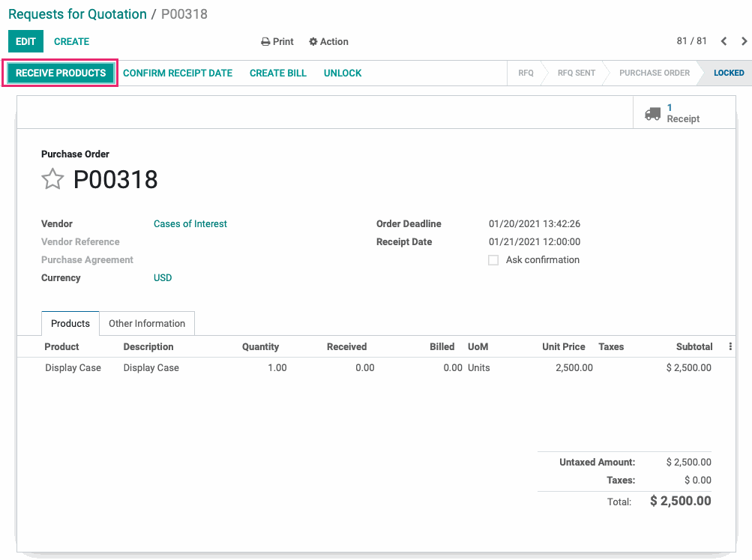Select the RFQ status stage
This screenshot has height=560, width=752.
coord(526,73)
